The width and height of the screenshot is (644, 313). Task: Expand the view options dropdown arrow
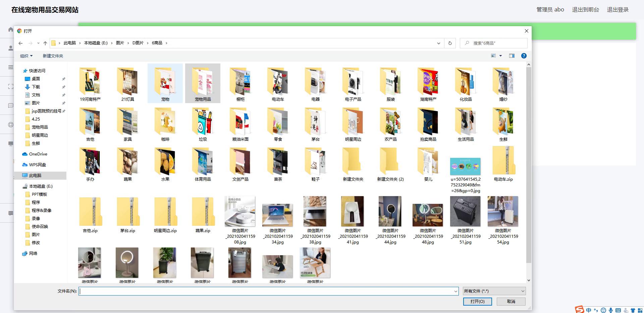pos(500,56)
